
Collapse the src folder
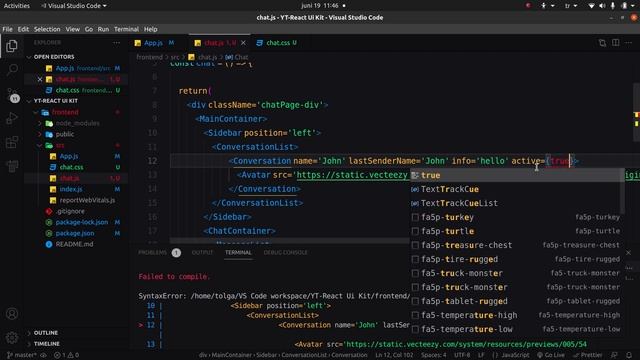coord(60,145)
